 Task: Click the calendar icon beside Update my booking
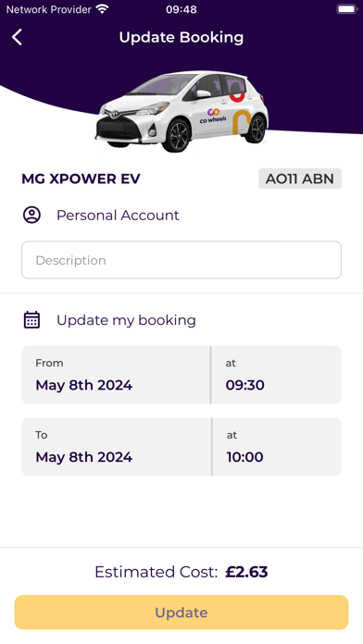(x=31, y=320)
